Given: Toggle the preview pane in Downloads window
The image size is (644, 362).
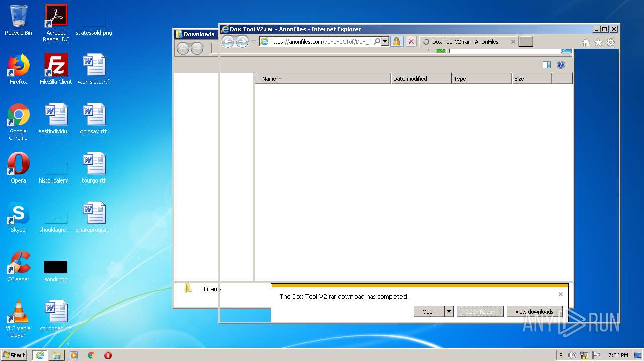Looking at the screenshot, I should click(x=547, y=65).
